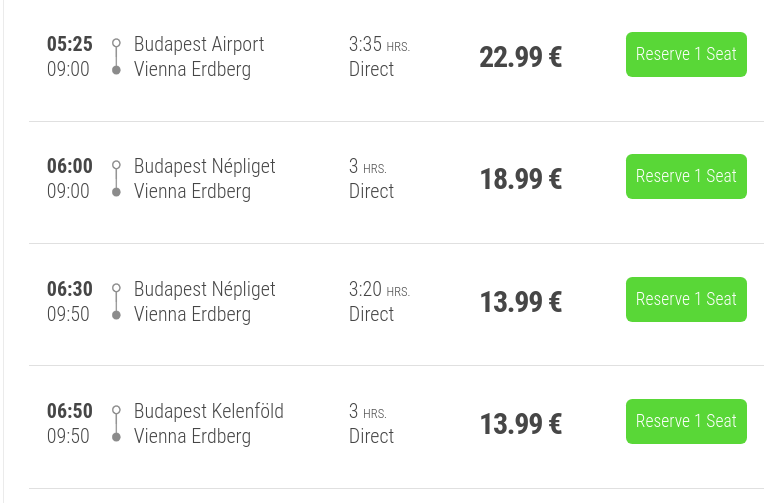Select the 06:50 departure time
This screenshot has width=783, height=503.
tap(70, 411)
